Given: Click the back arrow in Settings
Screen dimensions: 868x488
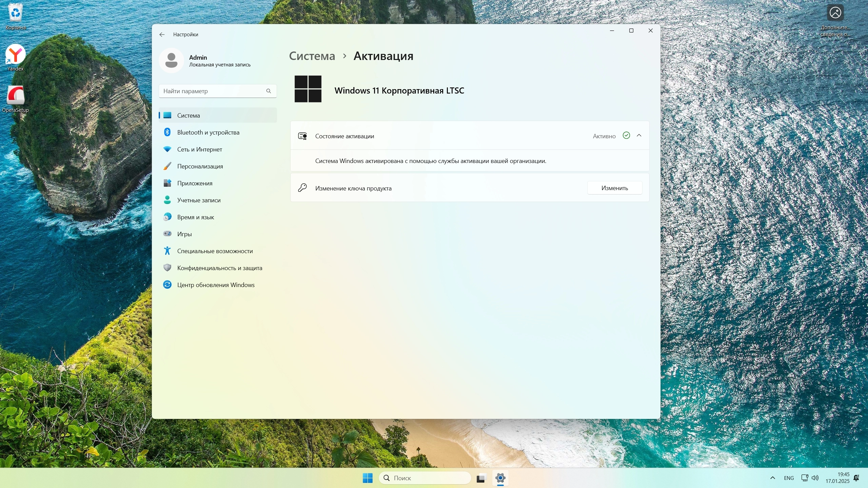Looking at the screenshot, I should click(x=162, y=35).
